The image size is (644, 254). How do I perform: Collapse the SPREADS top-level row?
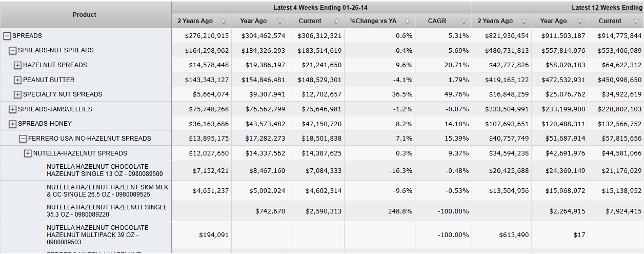pos(7,36)
